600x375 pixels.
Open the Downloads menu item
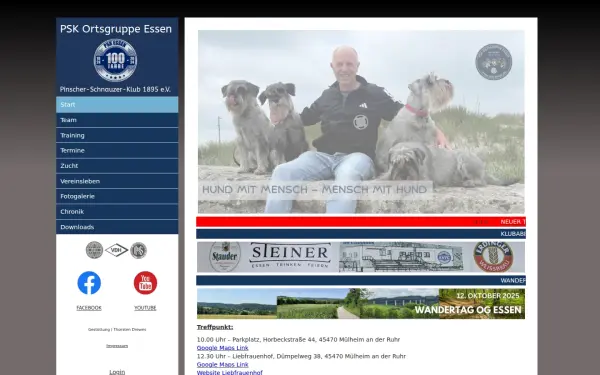(x=117, y=227)
